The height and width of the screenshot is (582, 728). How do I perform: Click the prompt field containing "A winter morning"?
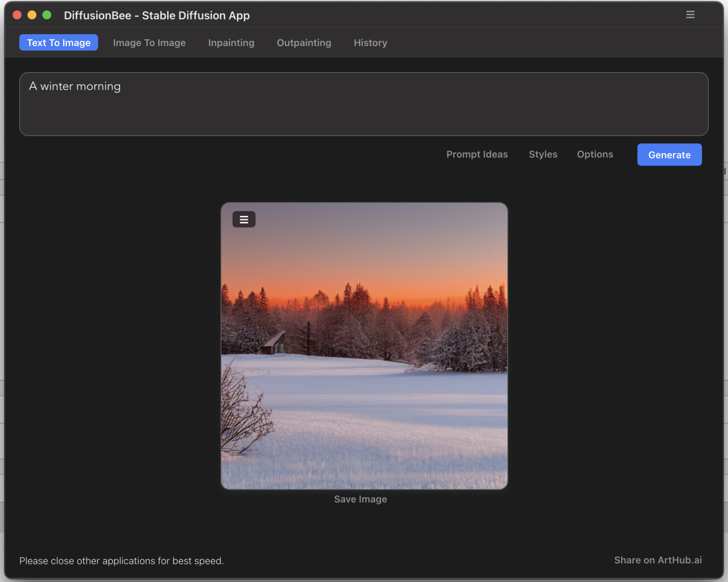pyautogui.click(x=364, y=104)
